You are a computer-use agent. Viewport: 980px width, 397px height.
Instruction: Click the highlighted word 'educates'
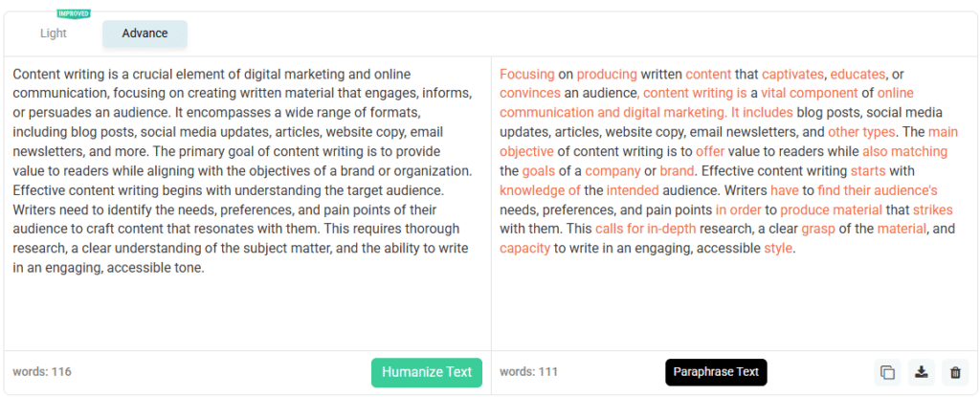[x=858, y=74]
